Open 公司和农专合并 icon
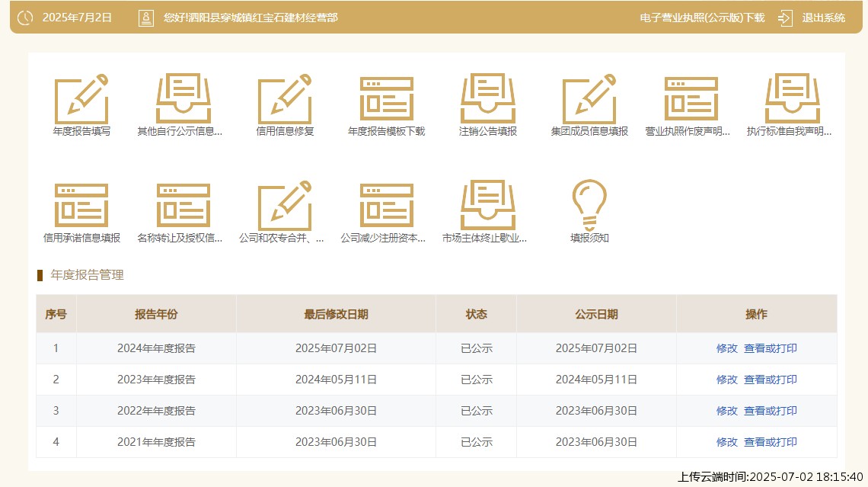Image resolution: width=868 pixels, height=487 pixels. [x=285, y=206]
